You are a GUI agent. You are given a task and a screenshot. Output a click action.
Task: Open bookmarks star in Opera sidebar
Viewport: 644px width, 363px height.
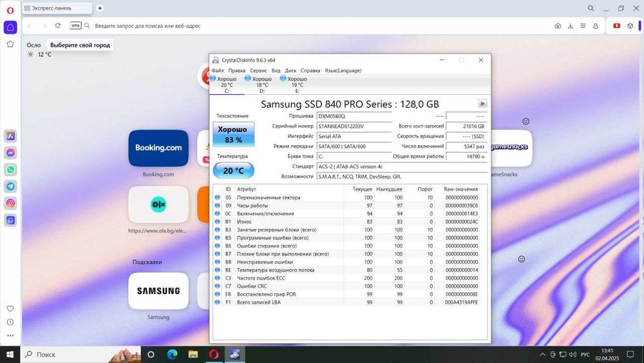[10, 44]
